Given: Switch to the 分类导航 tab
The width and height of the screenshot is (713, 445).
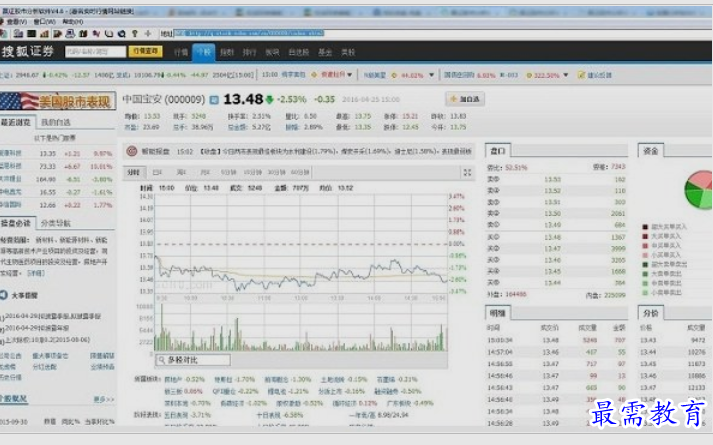Looking at the screenshot, I should (55, 223).
